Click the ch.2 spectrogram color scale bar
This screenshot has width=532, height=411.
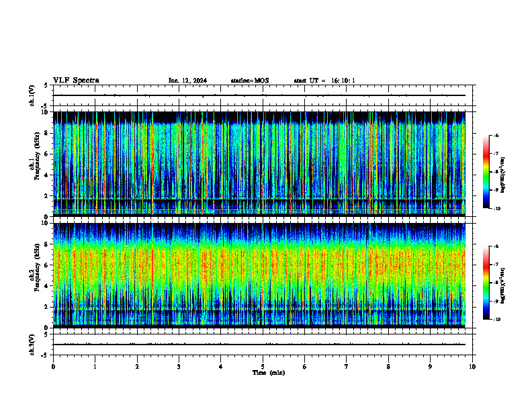[x=486, y=283]
